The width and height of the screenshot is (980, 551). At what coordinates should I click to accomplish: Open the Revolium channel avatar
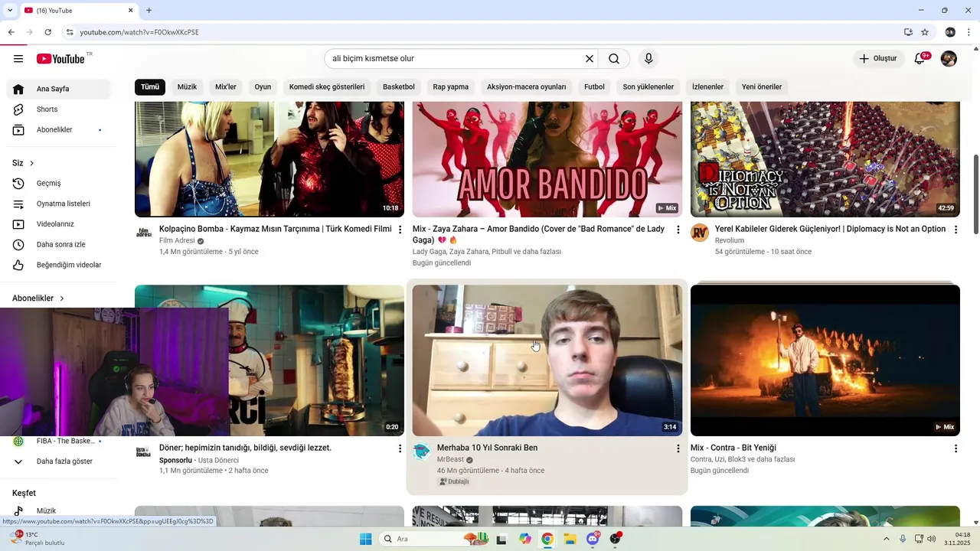pyautogui.click(x=700, y=233)
